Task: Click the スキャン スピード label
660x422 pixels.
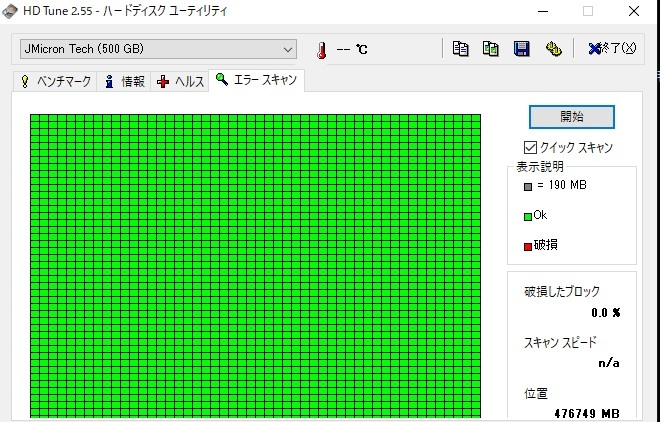Action: [560, 342]
